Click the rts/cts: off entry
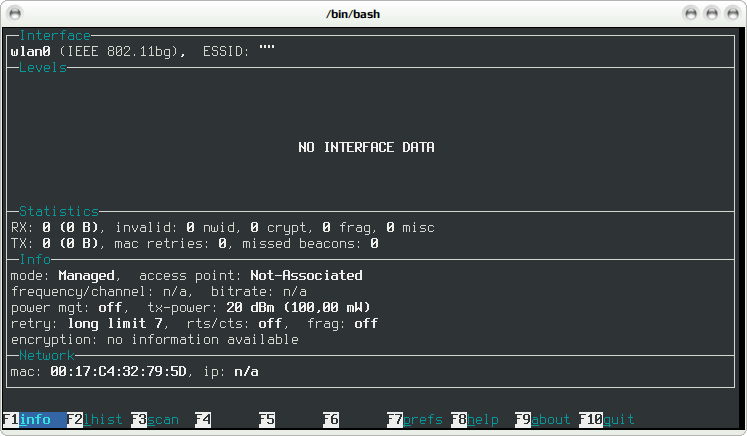747x436 pixels. point(234,324)
